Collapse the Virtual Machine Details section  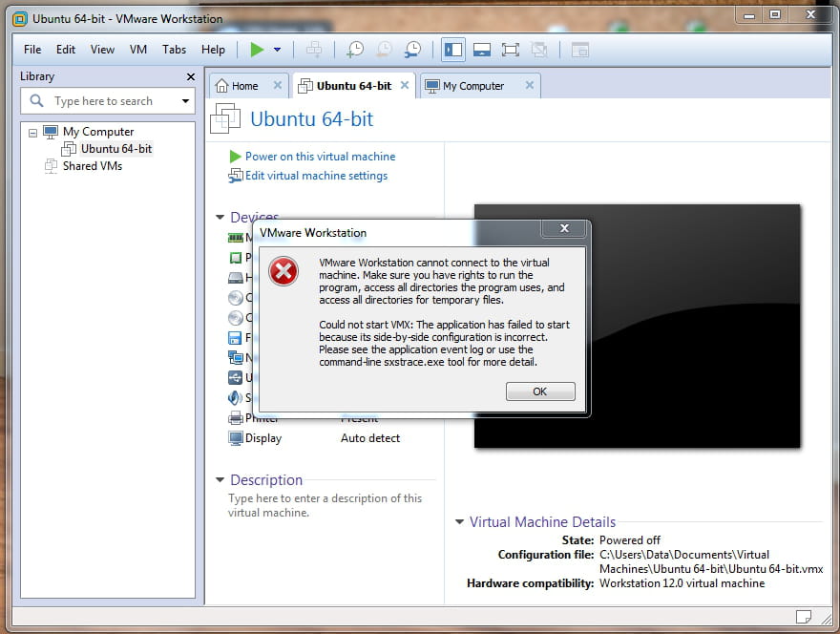click(459, 521)
